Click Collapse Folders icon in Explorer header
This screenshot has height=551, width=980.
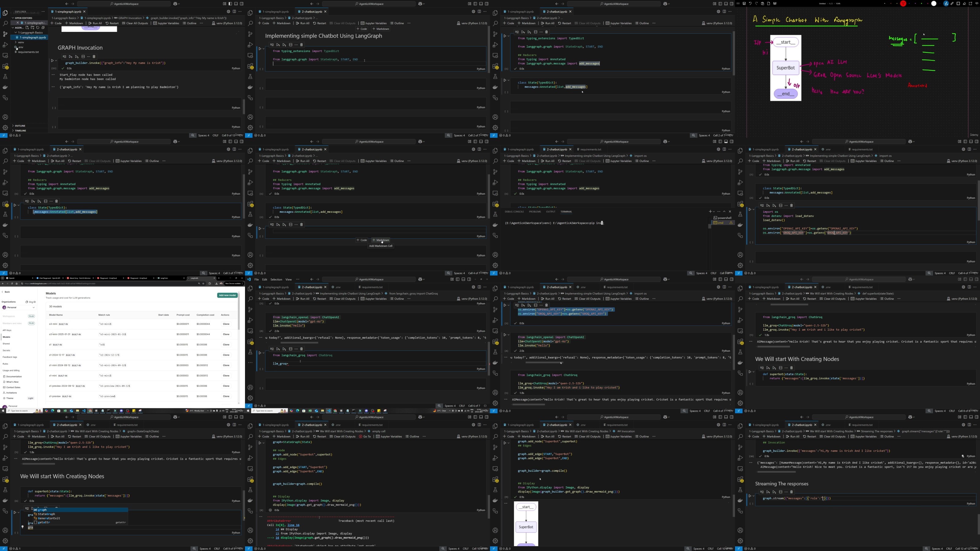click(x=43, y=28)
